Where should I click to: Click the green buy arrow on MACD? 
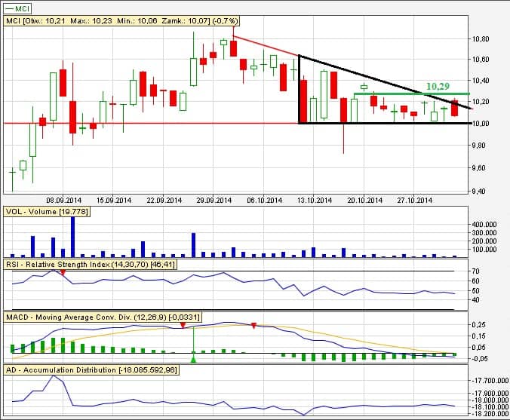coord(193,360)
